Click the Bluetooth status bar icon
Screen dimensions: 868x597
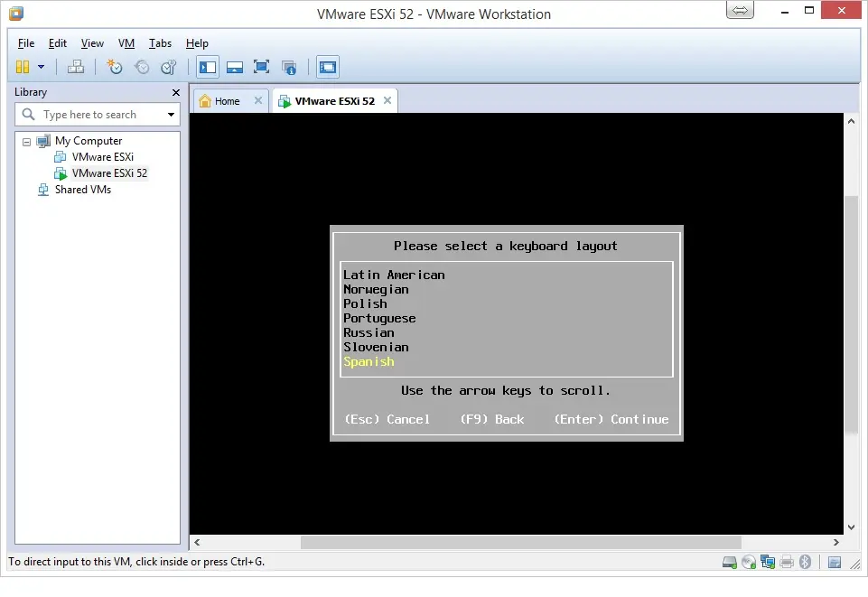(x=805, y=562)
